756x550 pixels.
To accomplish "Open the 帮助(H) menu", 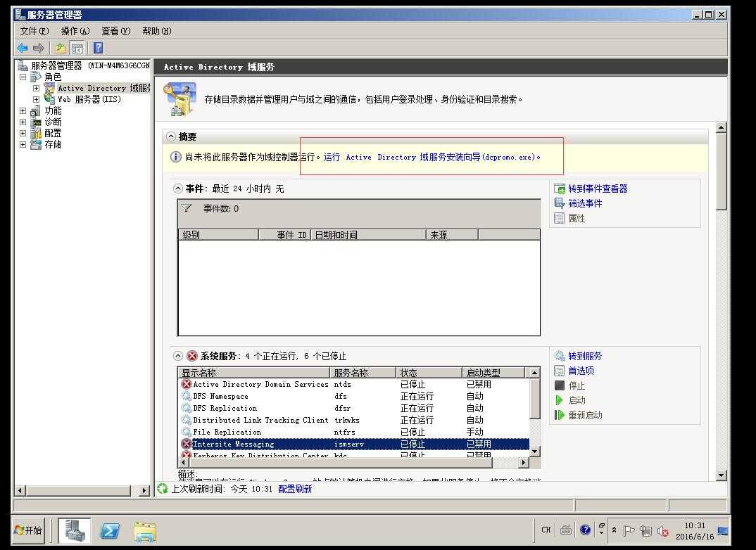I will (x=157, y=31).
